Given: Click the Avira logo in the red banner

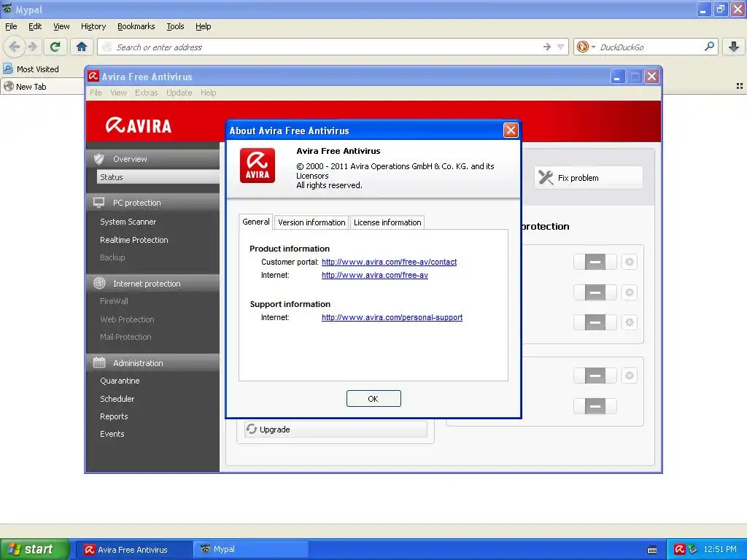Looking at the screenshot, I should [x=138, y=125].
